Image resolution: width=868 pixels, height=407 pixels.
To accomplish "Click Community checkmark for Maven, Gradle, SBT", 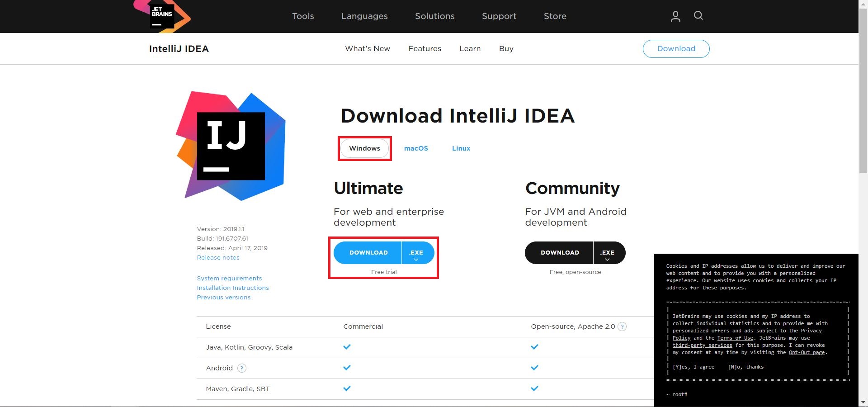I will tap(534, 388).
